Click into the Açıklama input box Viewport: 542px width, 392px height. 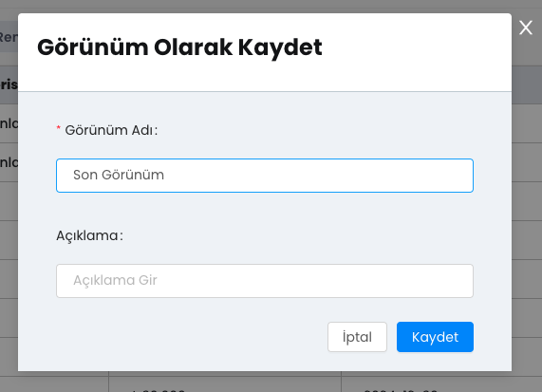point(265,281)
